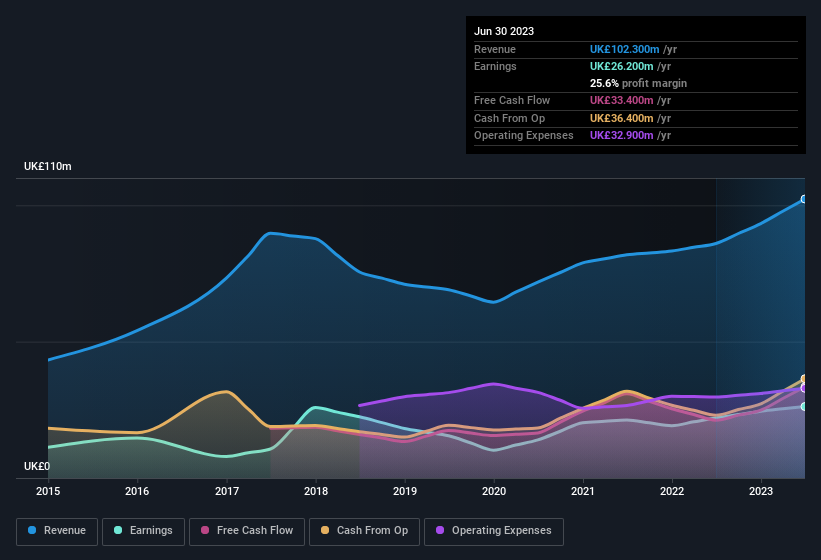Toggle Cash From Op legend item
Viewport: 821px width, 560px height.
click(364, 530)
